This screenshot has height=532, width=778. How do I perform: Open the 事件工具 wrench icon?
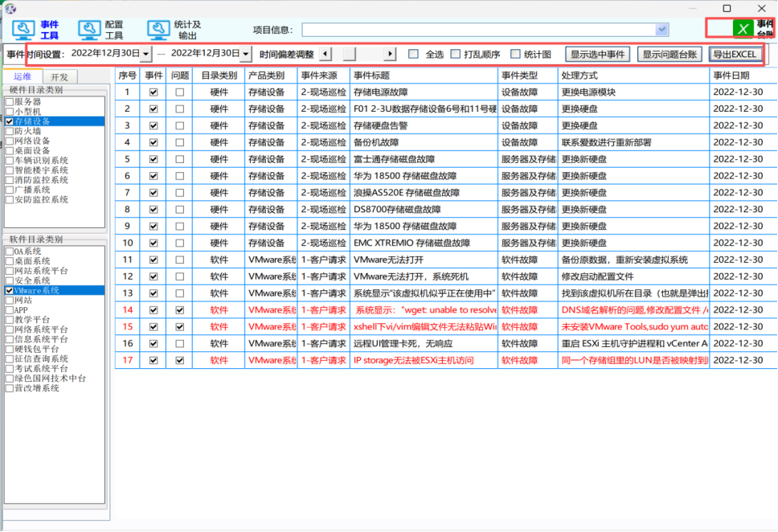point(23,30)
